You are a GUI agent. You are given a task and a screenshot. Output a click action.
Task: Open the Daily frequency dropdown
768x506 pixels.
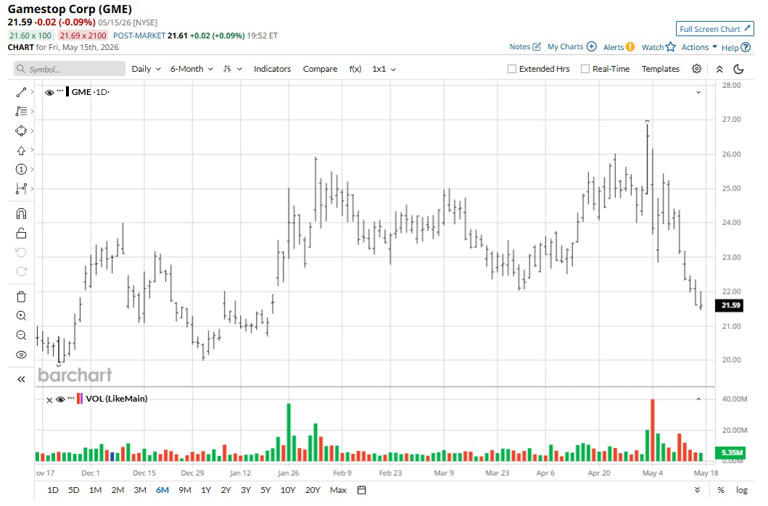click(146, 69)
